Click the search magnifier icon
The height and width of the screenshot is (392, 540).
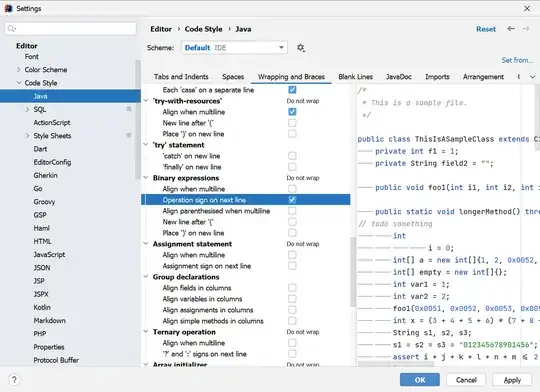11,28
